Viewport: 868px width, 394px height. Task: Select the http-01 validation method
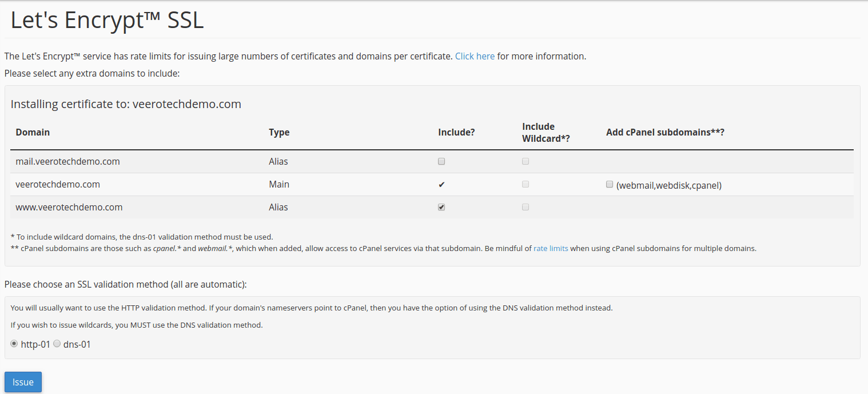point(14,343)
